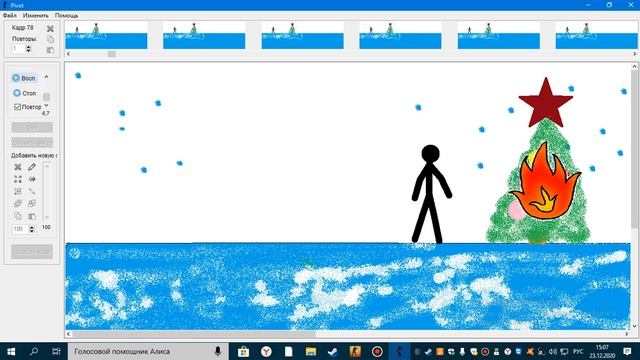This screenshot has width=640, height=360.
Task: Open the Помощь menu
Action: [x=66, y=16]
